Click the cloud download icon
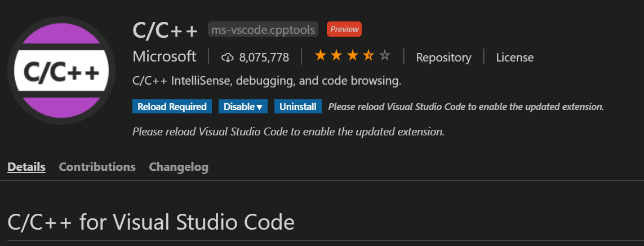Screen dimensions: 644x246 227,57
